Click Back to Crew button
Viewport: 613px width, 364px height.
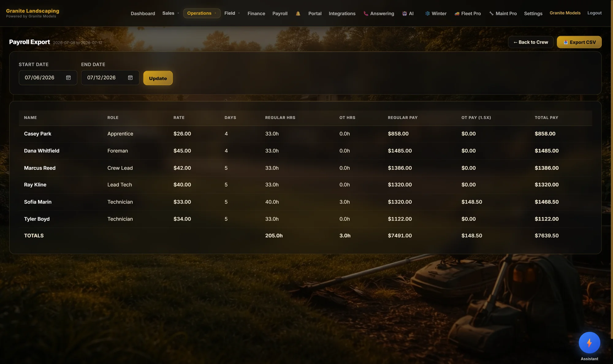coord(531,42)
